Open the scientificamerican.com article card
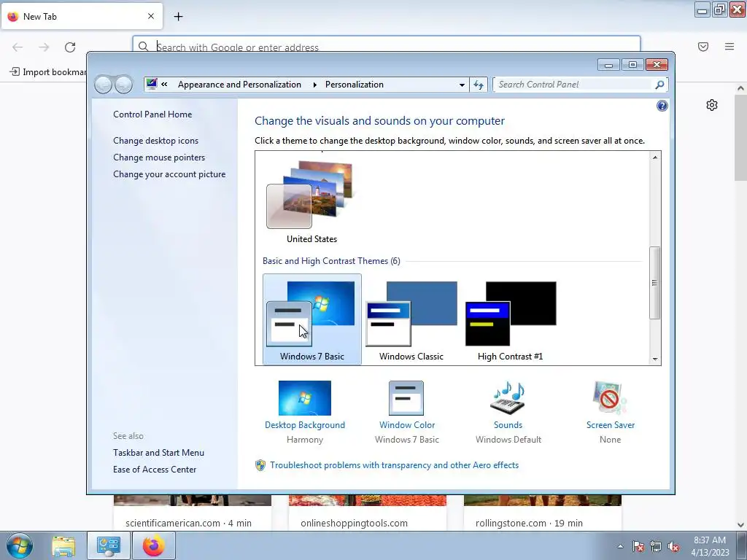Screen dimensions: 747x560 [x=193, y=513]
